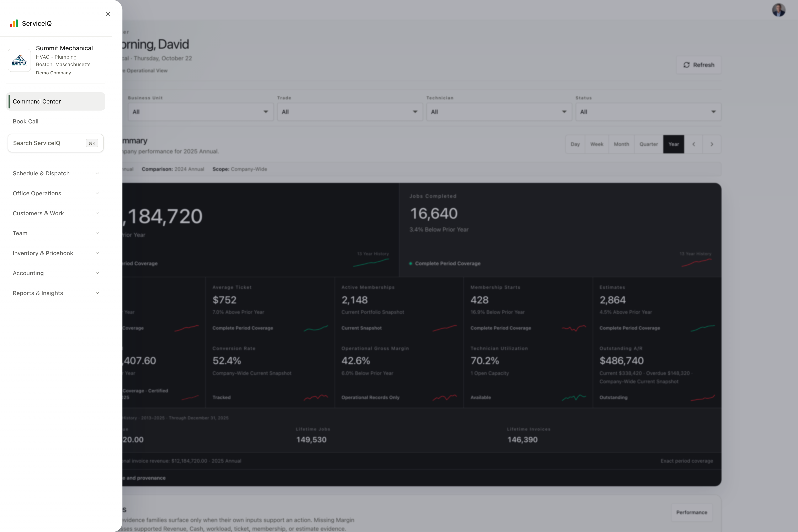Expand the Team section

[x=56, y=233]
